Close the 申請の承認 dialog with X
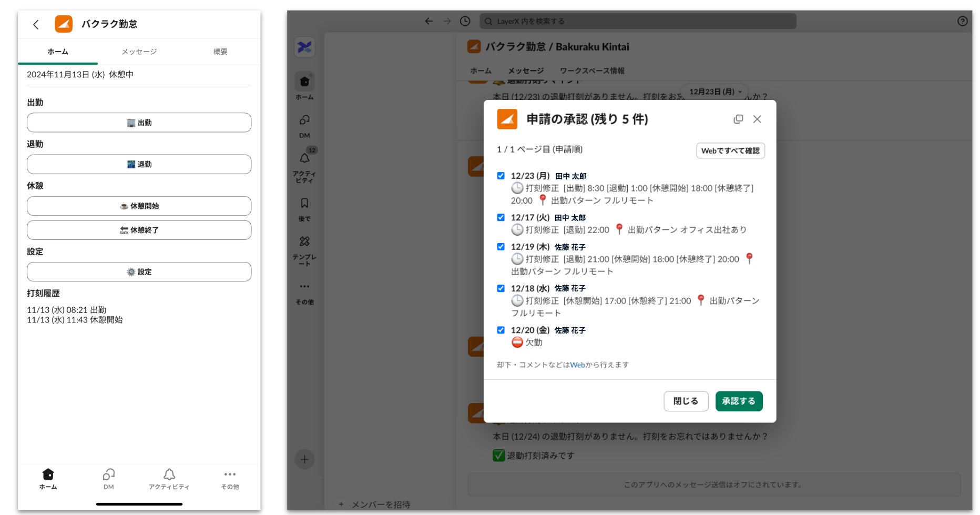 pos(757,119)
